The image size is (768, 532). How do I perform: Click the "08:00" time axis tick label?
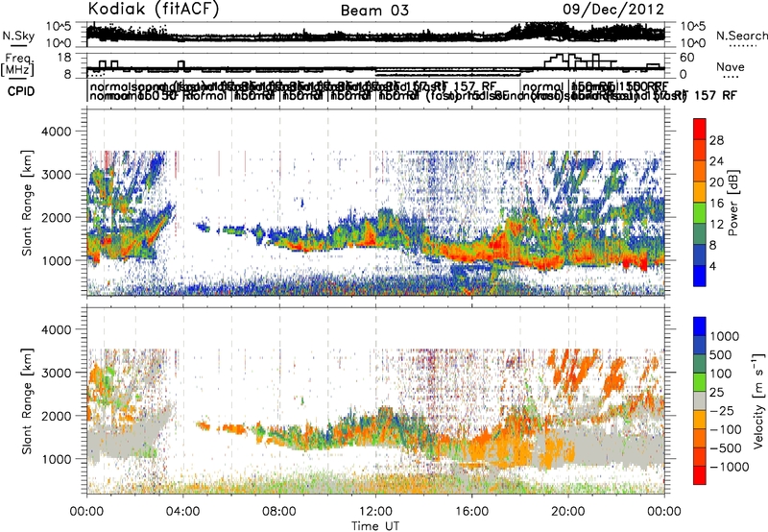(279, 512)
